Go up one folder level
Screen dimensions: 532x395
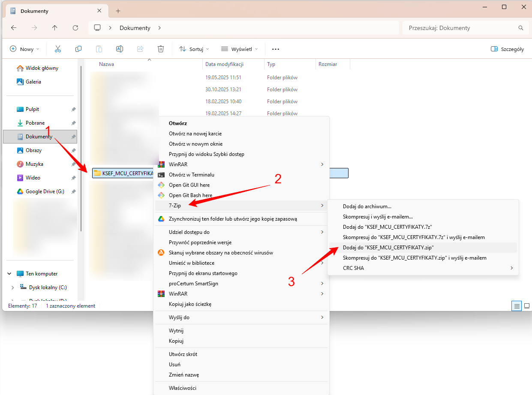(x=55, y=28)
